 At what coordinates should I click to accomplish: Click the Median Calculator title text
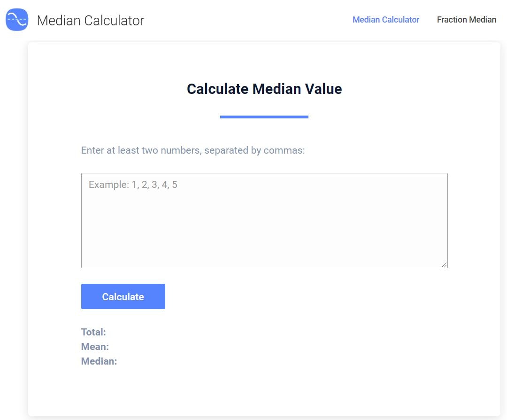click(x=91, y=21)
